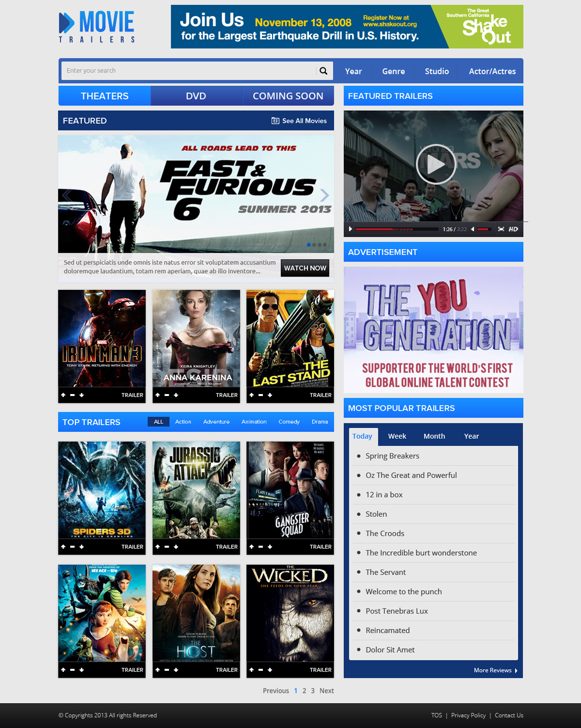Go to the Next page link
The width and height of the screenshot is (581, 728).
pos(326,691)
